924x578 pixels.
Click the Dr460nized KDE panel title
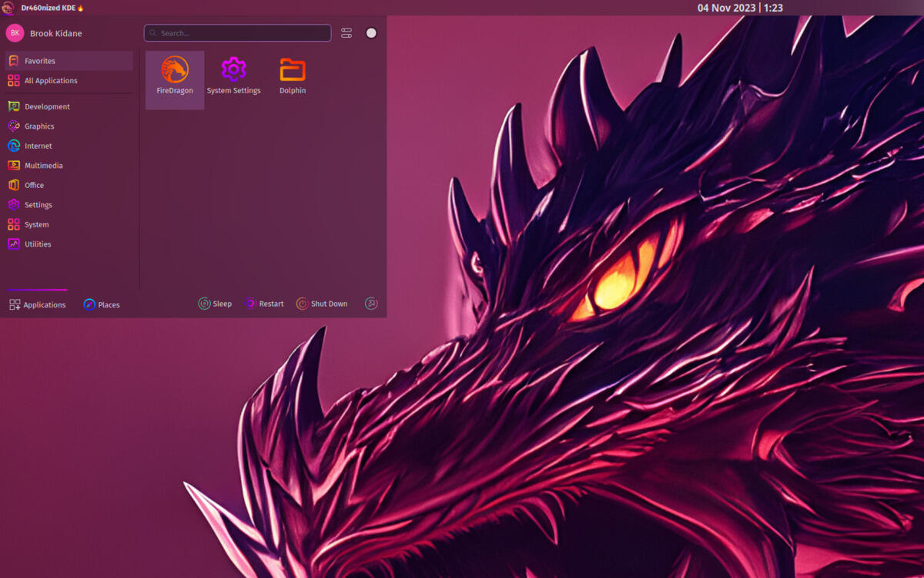point(52,8)
